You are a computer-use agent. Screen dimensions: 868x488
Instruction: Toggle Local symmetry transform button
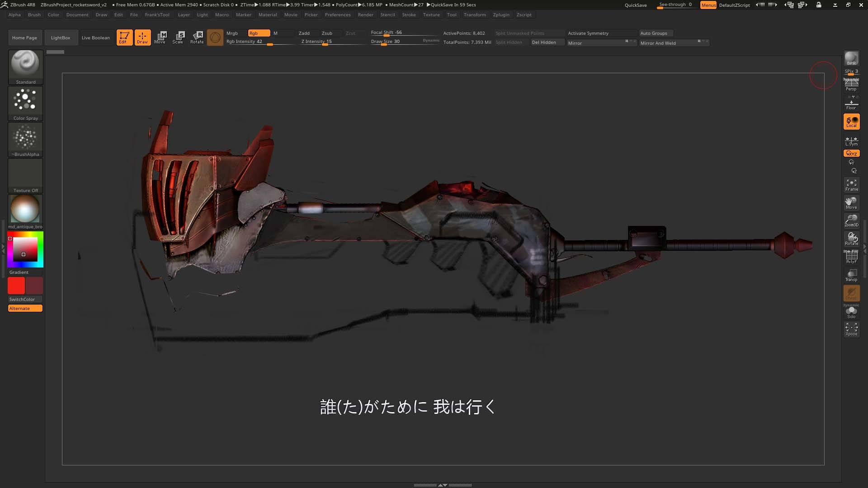point(851,122)
